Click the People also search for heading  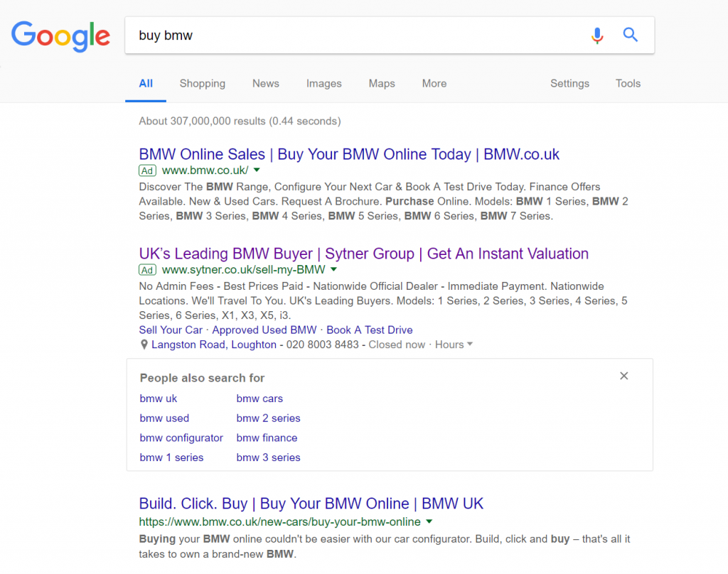click(x=202, y=378)
